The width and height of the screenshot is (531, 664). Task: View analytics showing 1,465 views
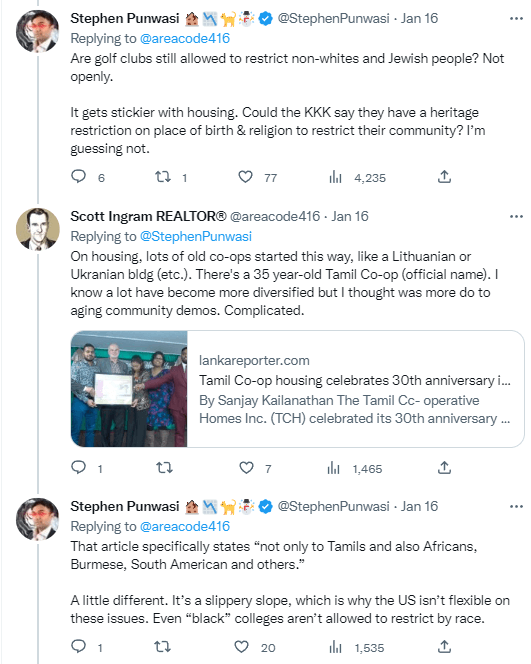(355, 468)
